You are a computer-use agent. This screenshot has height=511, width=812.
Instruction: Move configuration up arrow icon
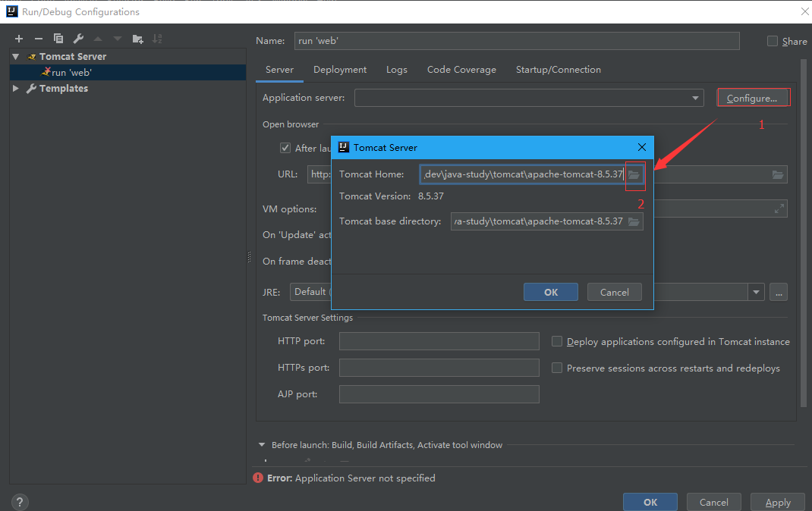coord(98,39)
